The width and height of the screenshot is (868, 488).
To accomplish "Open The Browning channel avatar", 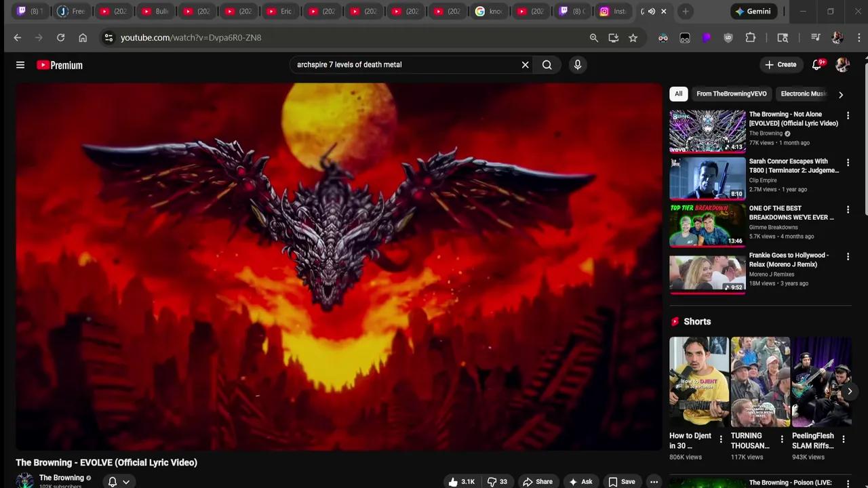I will tap(25, 481).
